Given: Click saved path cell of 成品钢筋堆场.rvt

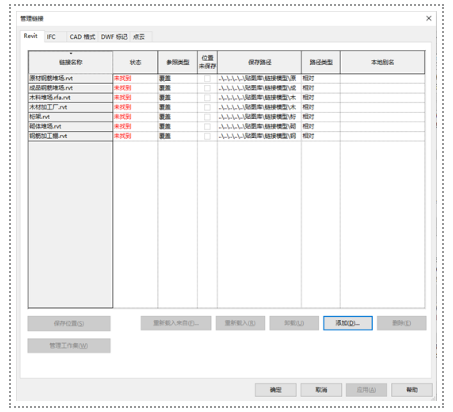Looking at the screenshot, I should click(260, 88).
